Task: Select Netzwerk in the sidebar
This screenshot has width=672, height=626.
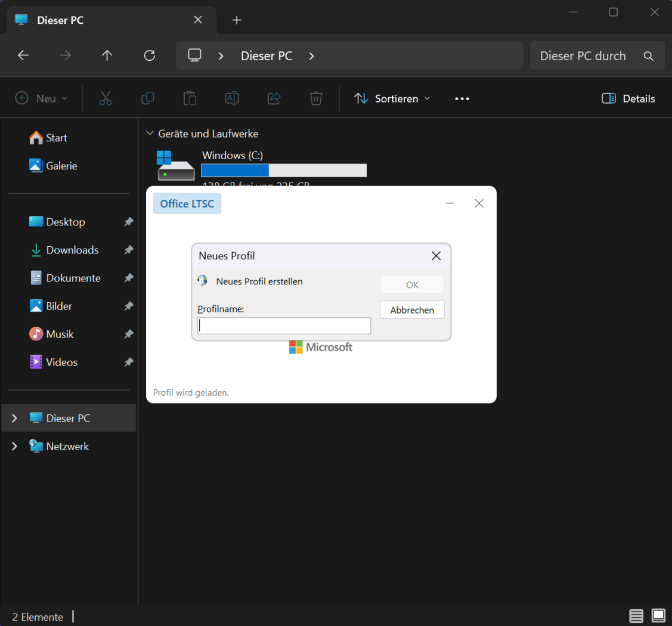Action: [58, 447]
